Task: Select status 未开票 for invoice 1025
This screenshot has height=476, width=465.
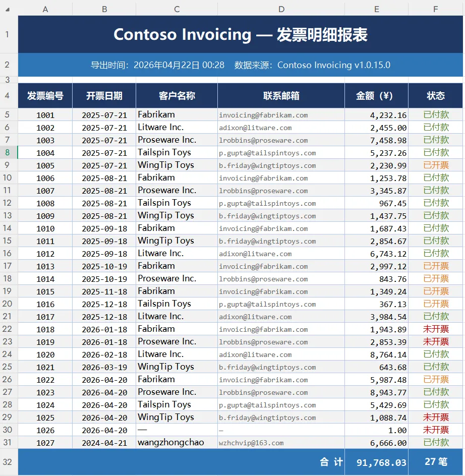Action: pos(436,417)
